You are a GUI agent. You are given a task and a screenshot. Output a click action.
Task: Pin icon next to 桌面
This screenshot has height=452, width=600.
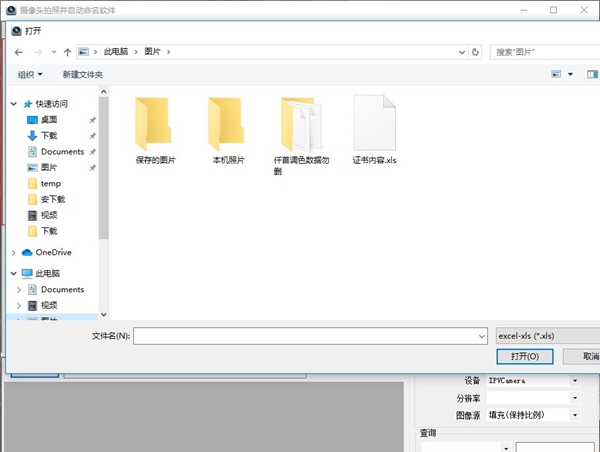[x=92, y=120]
